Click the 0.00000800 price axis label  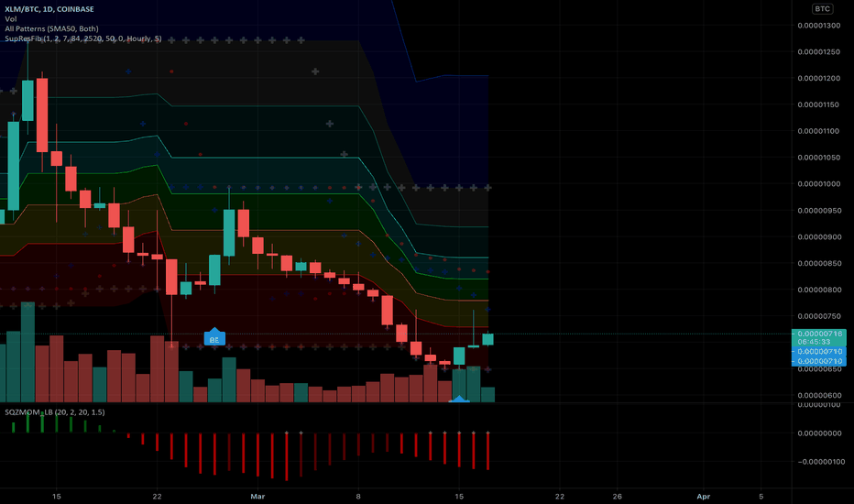pyautogui.click(x=818, y=290)
